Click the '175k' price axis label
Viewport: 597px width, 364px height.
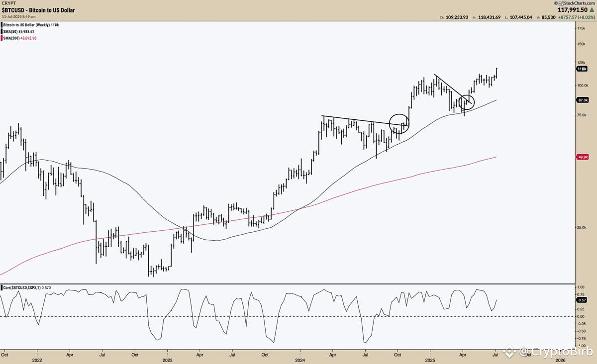tap(581, 29)
